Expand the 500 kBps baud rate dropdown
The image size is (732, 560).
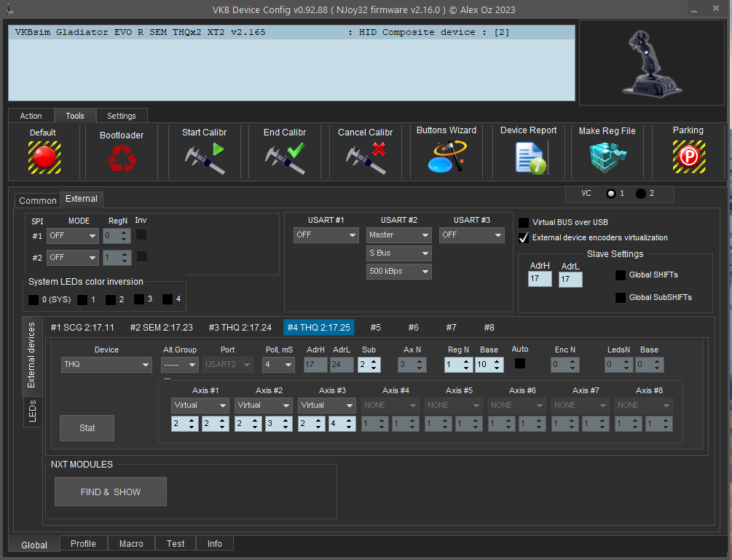pyautogui.click(x=398, y=272)
